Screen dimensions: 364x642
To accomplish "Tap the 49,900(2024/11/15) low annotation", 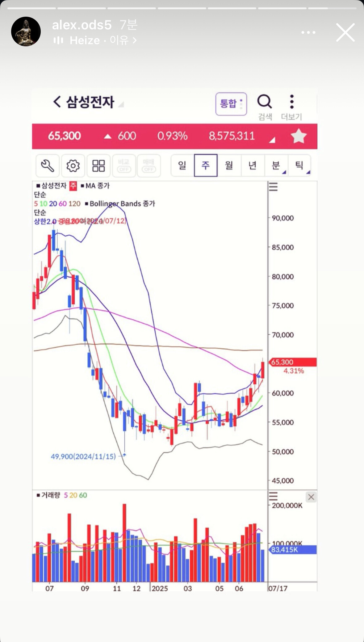I will pyautogui.click(x=83, y=456).
